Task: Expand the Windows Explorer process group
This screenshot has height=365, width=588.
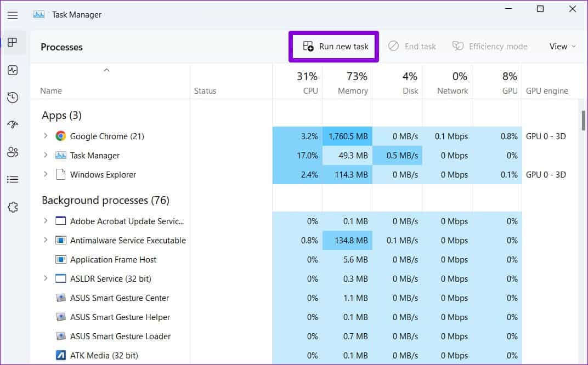Action: point(46,174)
